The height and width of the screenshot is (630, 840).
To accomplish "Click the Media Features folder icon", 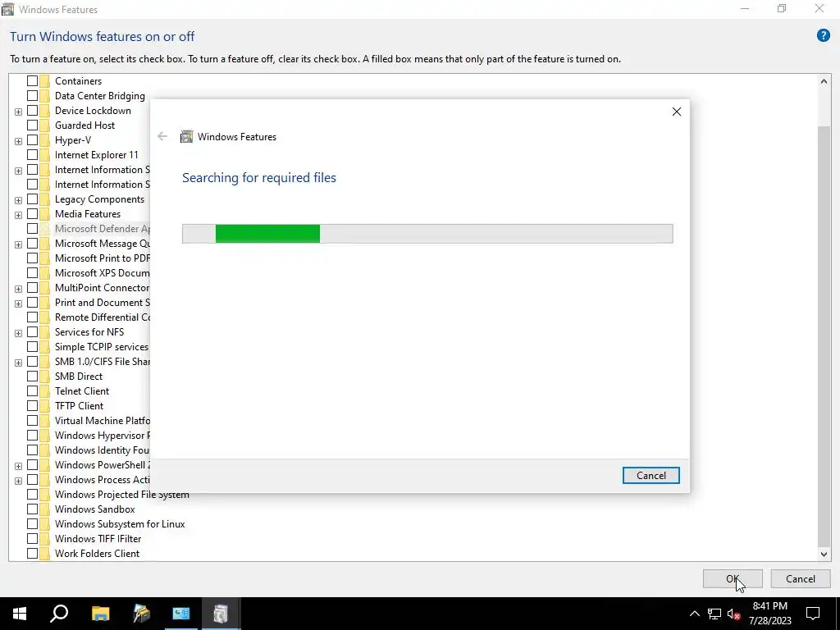I will pyautogui.click(x=44, y=214).
